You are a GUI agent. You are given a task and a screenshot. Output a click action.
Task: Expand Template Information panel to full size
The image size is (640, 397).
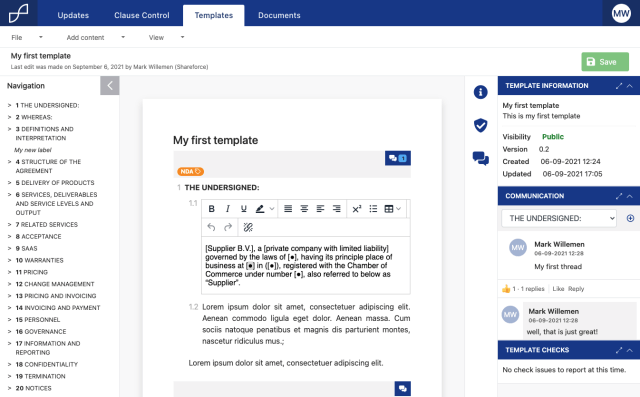coord(619,86)
